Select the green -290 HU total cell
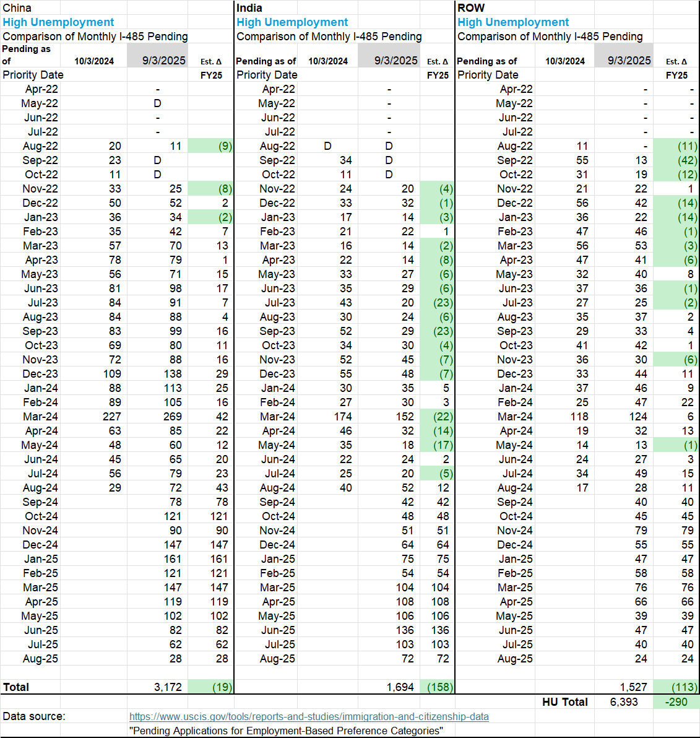The width and height of the screenshot is (700, 738). pos(676,702)
